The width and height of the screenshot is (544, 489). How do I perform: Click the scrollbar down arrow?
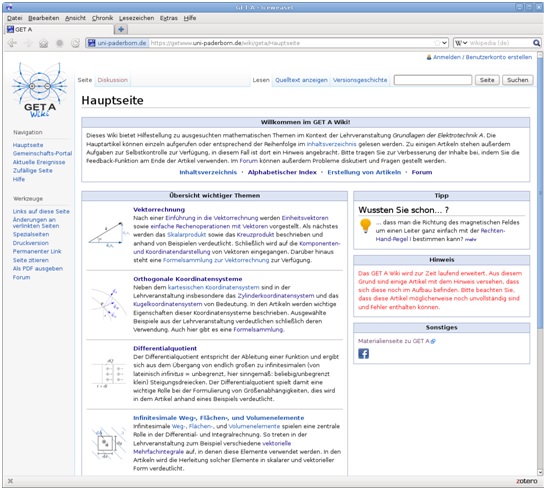540,472
